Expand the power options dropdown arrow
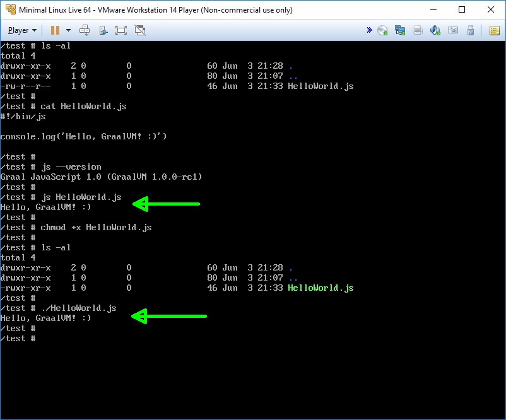 tap(68, 30)
